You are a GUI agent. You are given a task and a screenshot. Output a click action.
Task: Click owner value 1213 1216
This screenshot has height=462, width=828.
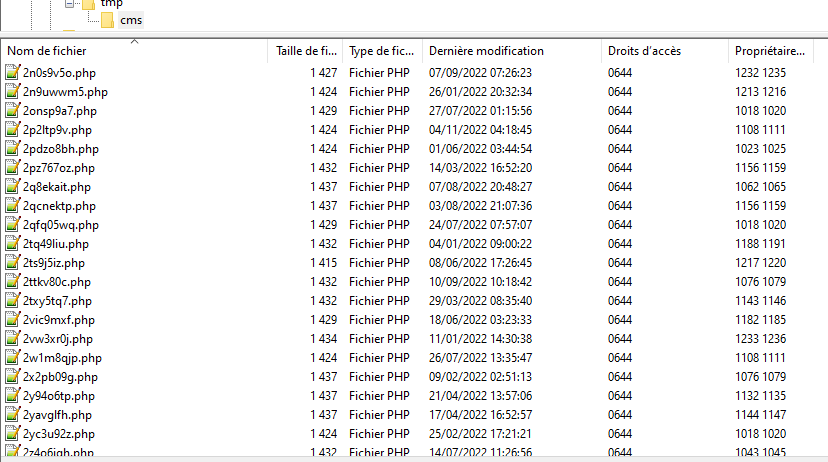tap(760, 91)
